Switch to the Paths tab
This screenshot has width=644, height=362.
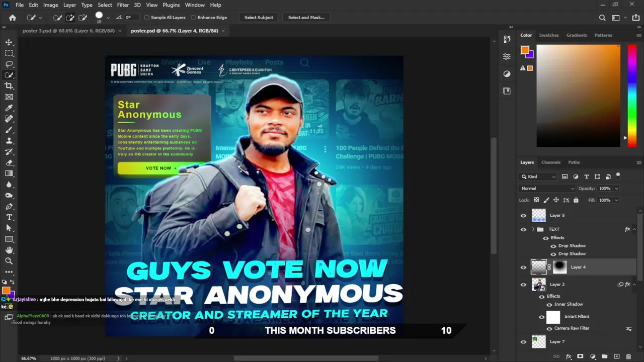(574, 162)
